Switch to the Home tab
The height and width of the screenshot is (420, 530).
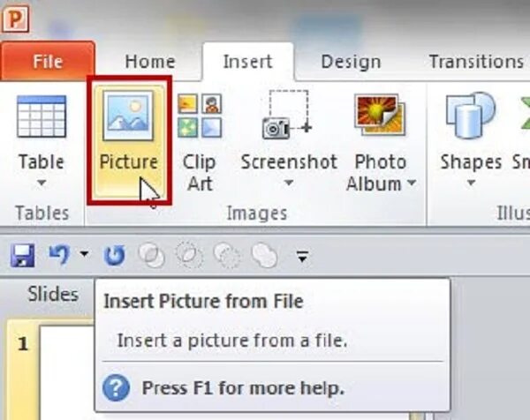coord(149,62)
